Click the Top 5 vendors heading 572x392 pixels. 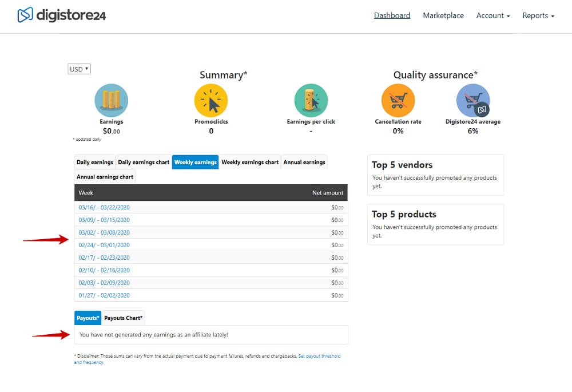402,165
